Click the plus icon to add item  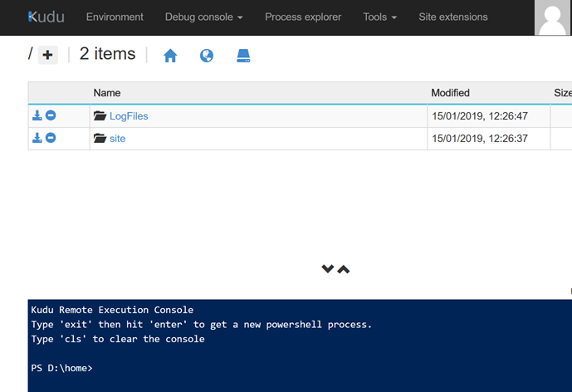coord(48,56)
